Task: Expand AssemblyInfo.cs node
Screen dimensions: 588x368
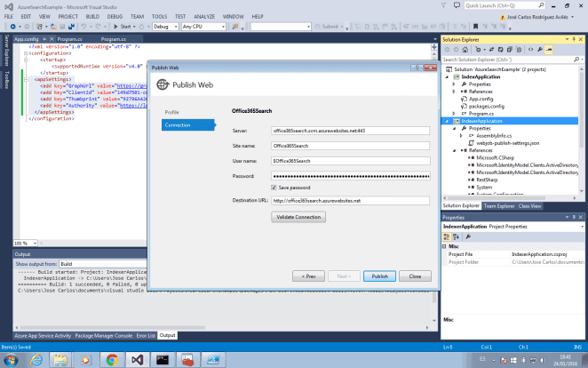Action: (x=461, y=136)
